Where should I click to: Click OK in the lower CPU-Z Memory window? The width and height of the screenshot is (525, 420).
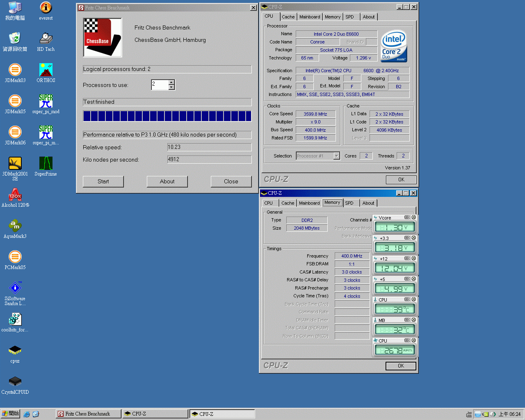click(401, 366)
